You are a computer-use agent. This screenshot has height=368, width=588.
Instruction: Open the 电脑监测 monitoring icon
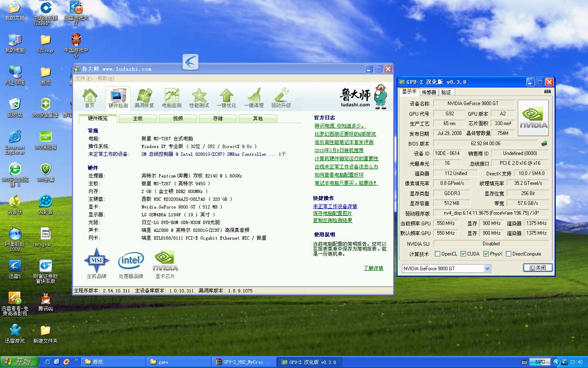pyautogui.click(x=171, y=98)
